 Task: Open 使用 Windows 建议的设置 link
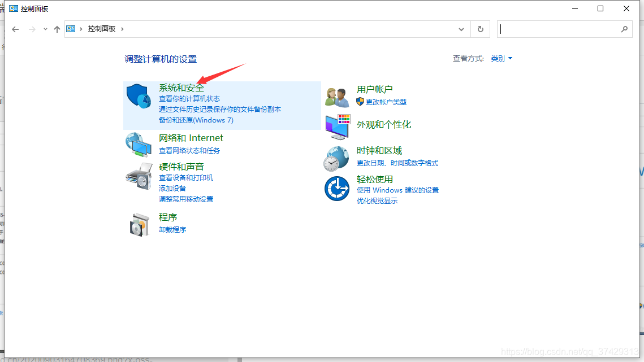click(x=397, y=190)
